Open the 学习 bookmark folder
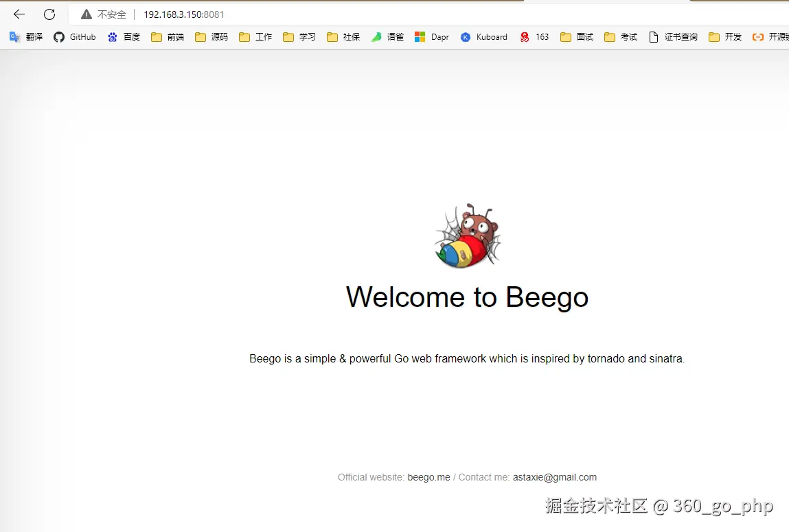789x532 pixels. pyautogui.click(x=299, y=36)
